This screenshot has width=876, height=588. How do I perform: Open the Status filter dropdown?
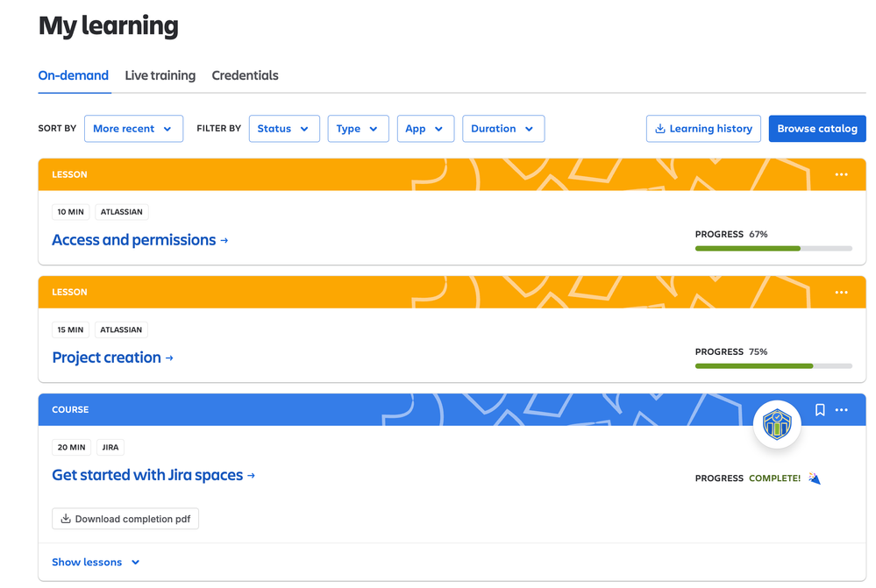pos(284,129)
